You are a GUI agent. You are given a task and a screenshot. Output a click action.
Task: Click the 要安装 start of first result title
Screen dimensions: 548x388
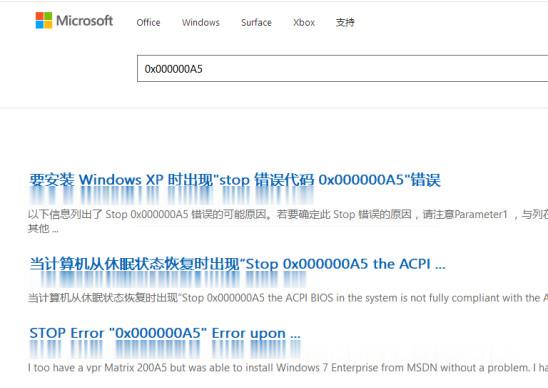pyautogui.click(x=52, y=180)
